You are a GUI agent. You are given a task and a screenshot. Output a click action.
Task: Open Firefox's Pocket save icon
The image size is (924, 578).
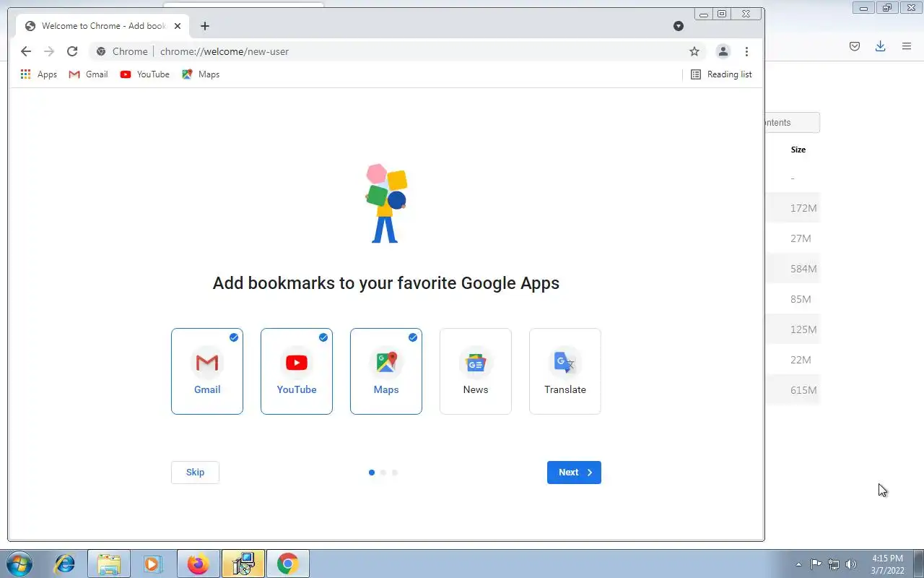click(855, 46)
